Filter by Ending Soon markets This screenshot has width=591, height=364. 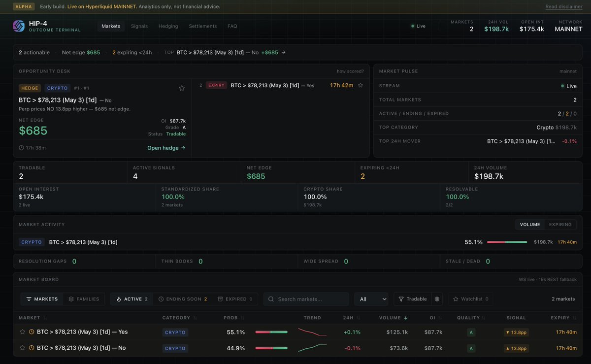(x=183, y=299)
